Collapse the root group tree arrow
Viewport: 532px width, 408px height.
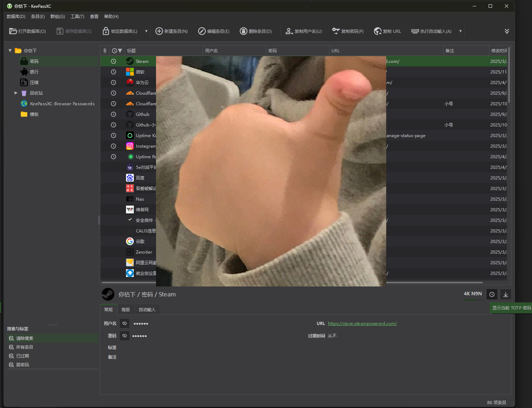click(x=10, y=51)
